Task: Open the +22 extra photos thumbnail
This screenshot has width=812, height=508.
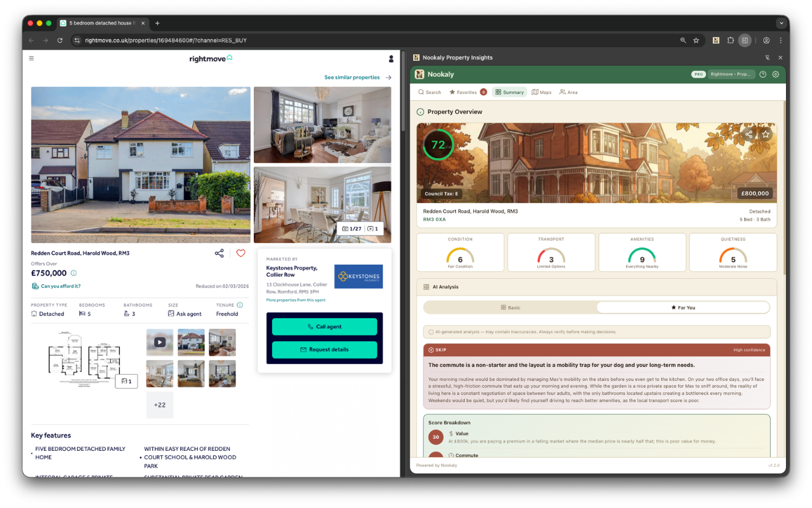Action: [159, 404]
